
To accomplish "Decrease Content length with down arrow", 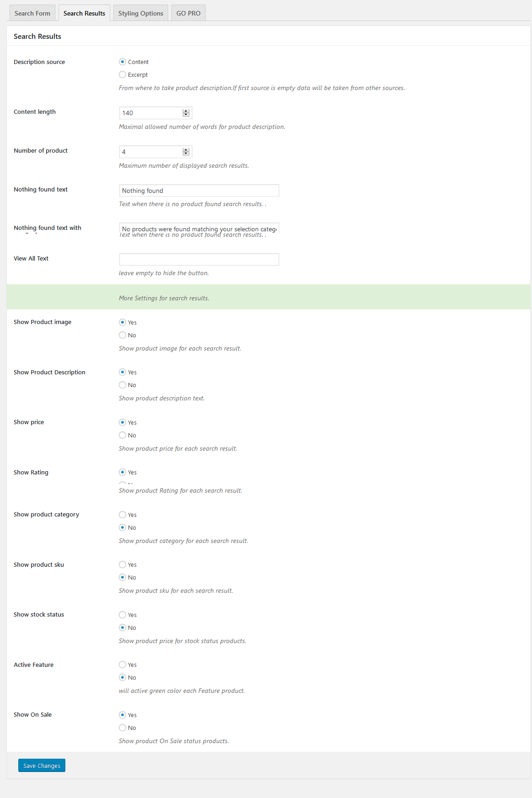I will pos(186,115).
